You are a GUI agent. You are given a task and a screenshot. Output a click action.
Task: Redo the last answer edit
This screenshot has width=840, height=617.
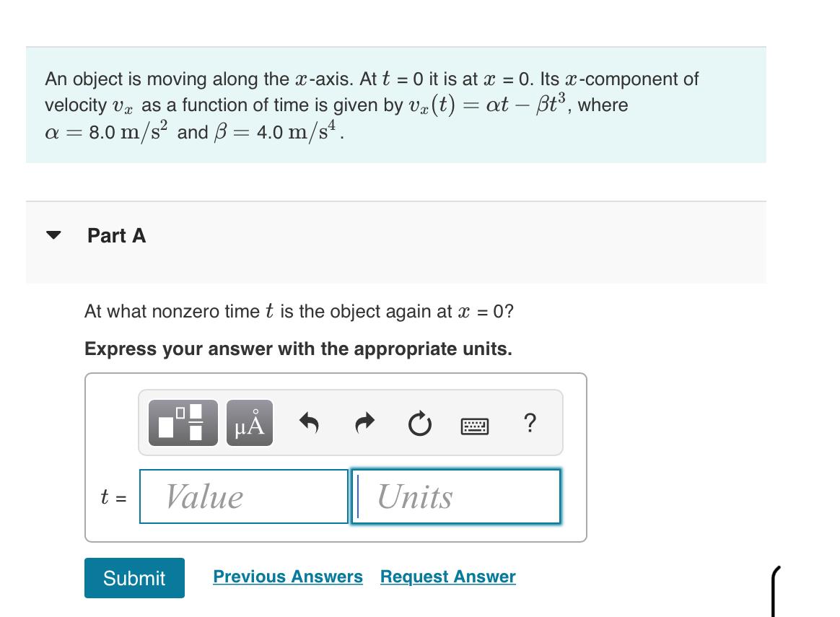[x=364, y=424]
